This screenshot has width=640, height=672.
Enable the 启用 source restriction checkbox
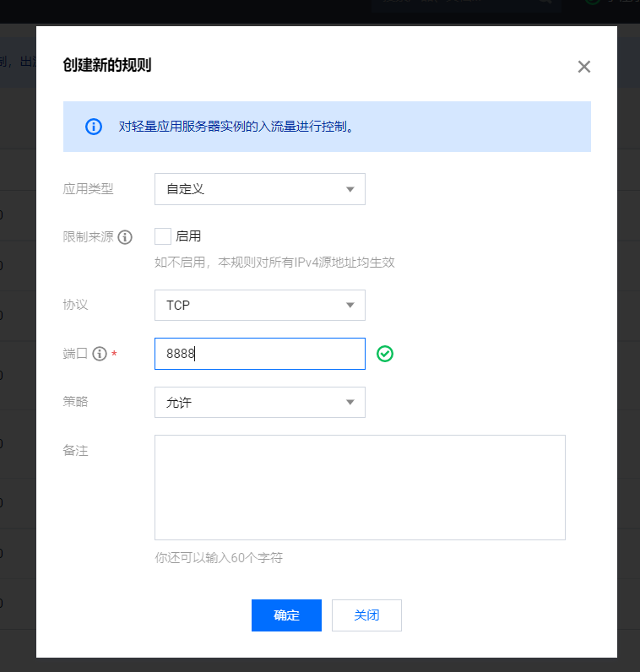tap(162, 236)
